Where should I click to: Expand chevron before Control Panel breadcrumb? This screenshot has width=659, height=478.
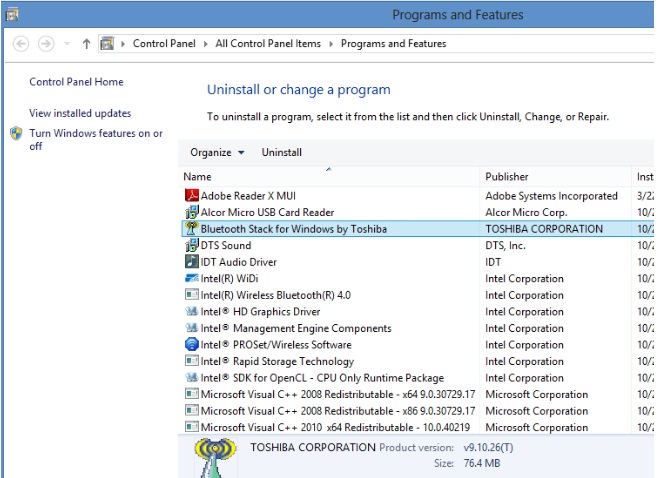coord(123,44)
